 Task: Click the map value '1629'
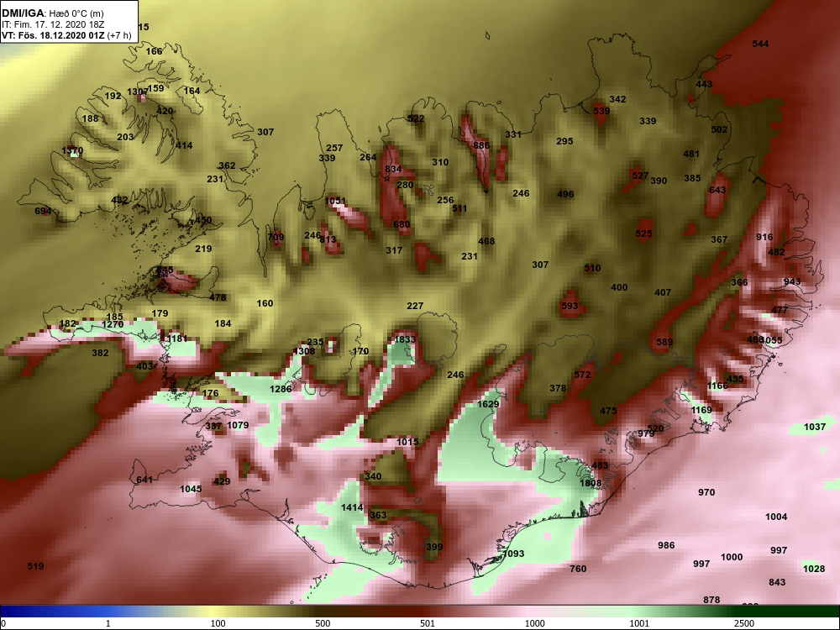coord(488,404)
